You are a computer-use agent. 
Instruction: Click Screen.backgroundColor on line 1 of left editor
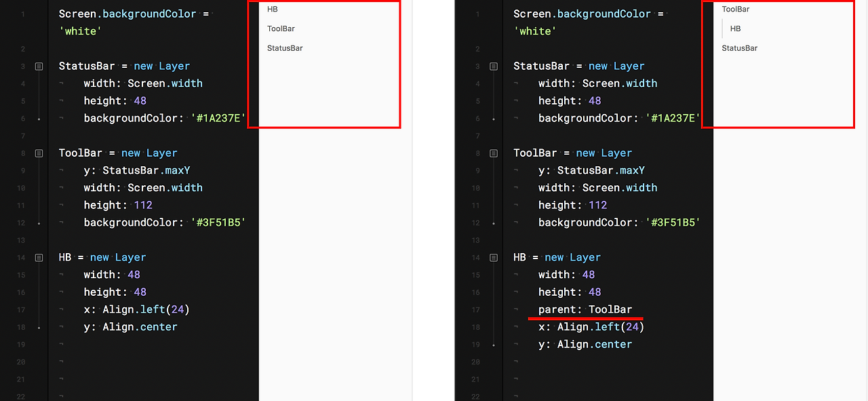(127, 14)
